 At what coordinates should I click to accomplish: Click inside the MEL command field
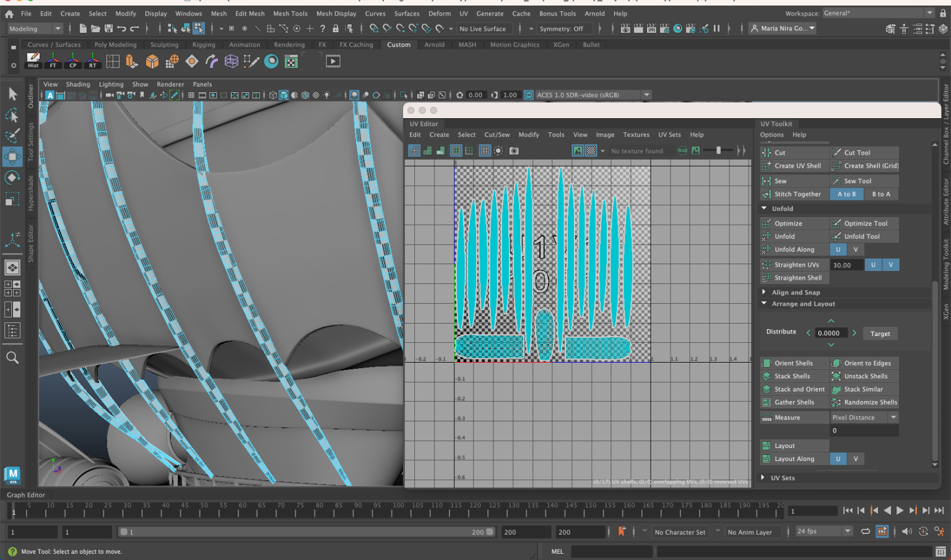611,551
